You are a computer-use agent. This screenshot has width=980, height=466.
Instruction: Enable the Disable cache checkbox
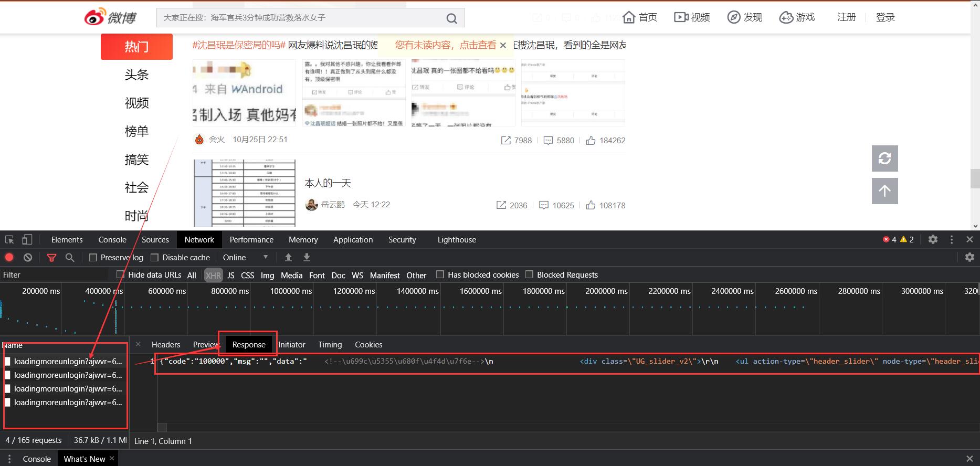click(154, 257)
